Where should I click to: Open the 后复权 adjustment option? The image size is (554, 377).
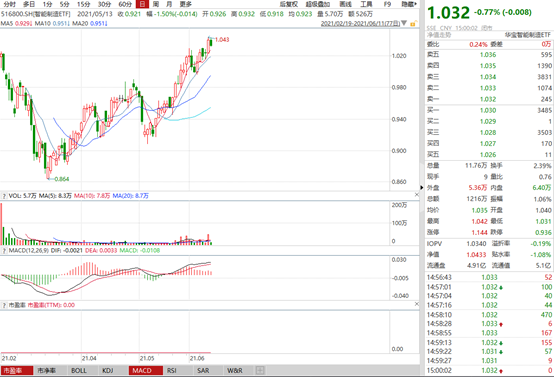click(289, 4)
